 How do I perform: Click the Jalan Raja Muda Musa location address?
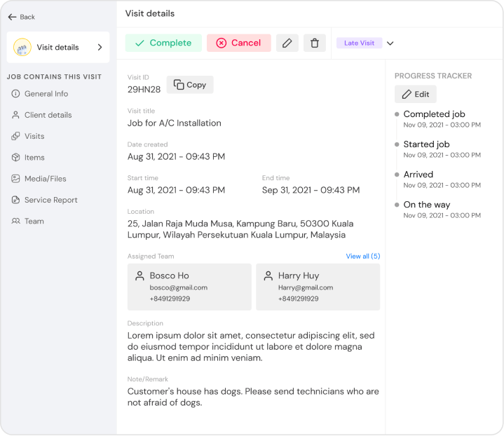click(240, 229)
